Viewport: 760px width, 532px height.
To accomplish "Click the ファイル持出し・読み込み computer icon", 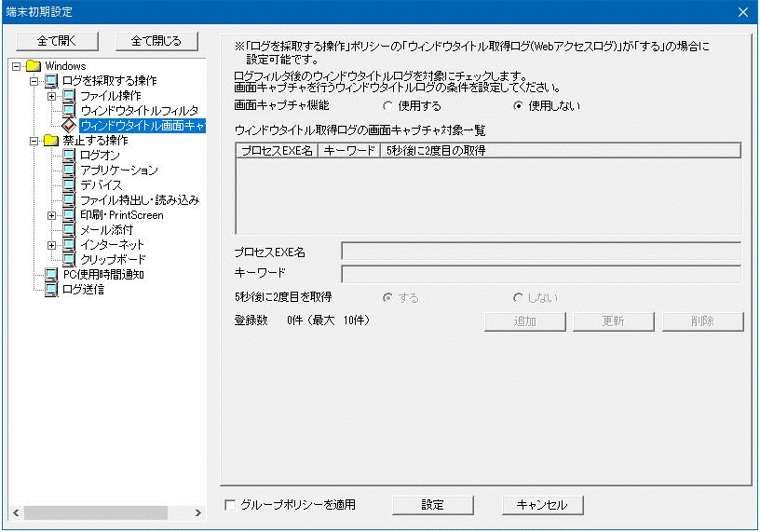I will (x=69, y=199).
